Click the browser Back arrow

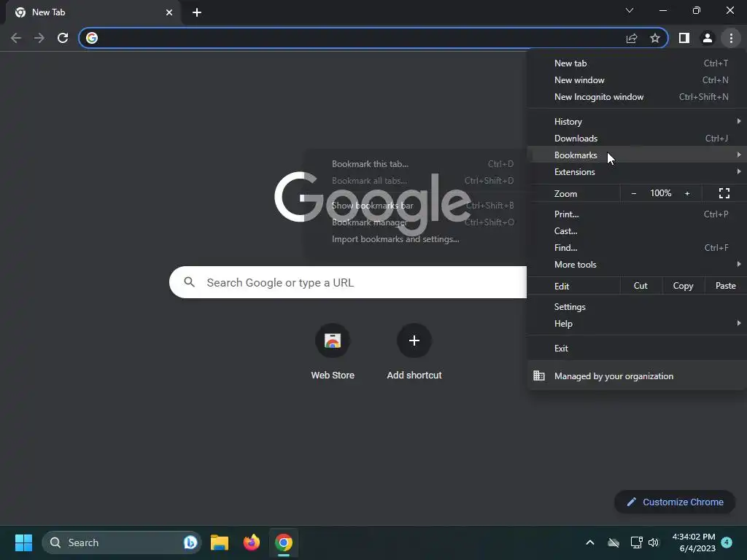point(16,38)
